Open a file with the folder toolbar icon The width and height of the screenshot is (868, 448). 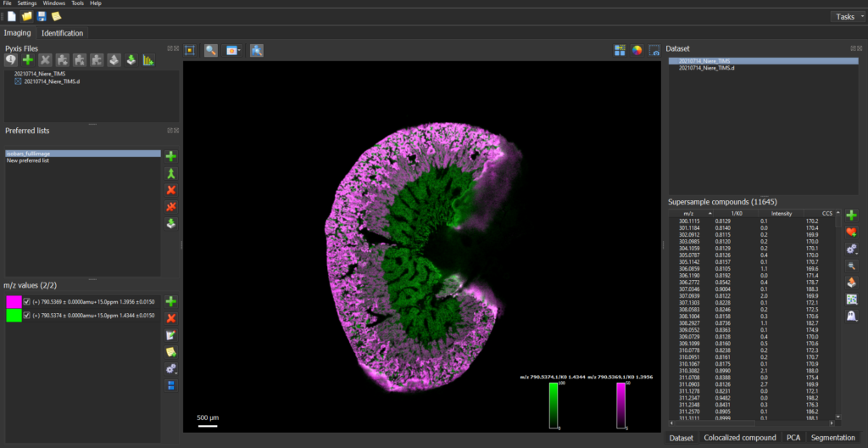(26, 16)
